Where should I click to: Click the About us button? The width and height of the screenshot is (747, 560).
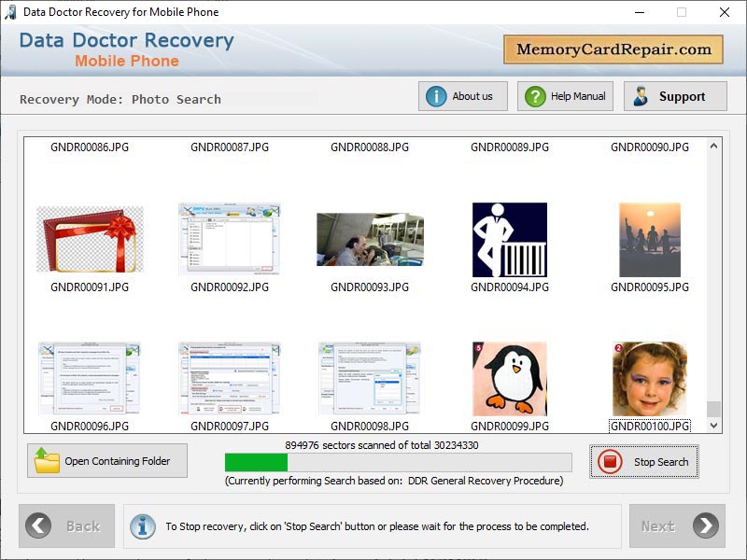click(x=462, y=95)
